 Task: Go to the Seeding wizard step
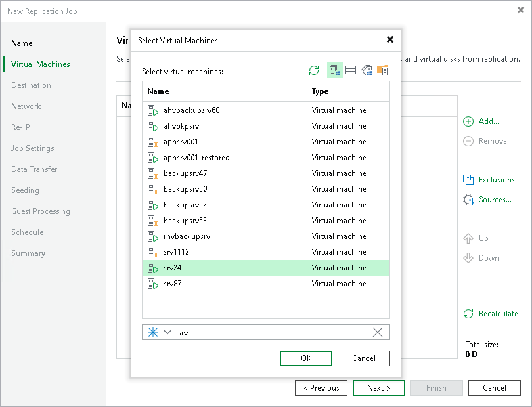point(25,190)
